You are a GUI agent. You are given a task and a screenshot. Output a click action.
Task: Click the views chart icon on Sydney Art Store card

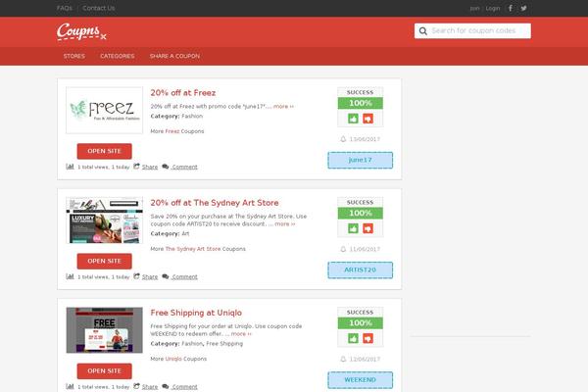[x=70, y=276]
